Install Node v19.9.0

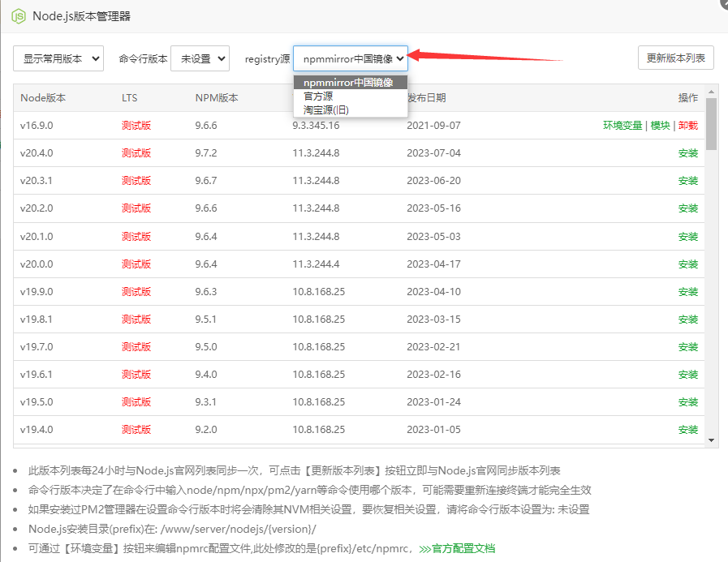pos(688,291)
